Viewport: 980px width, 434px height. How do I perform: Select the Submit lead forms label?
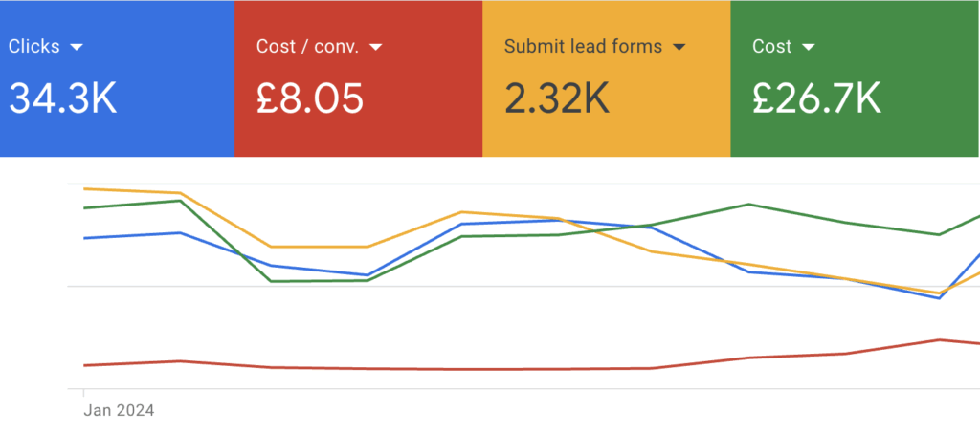click(x=583, y=47)
